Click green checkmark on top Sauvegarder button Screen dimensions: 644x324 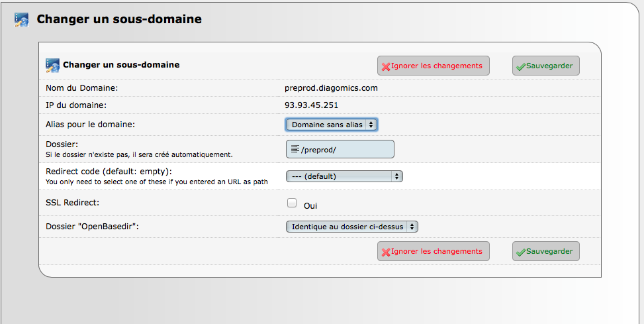[521, 67]
